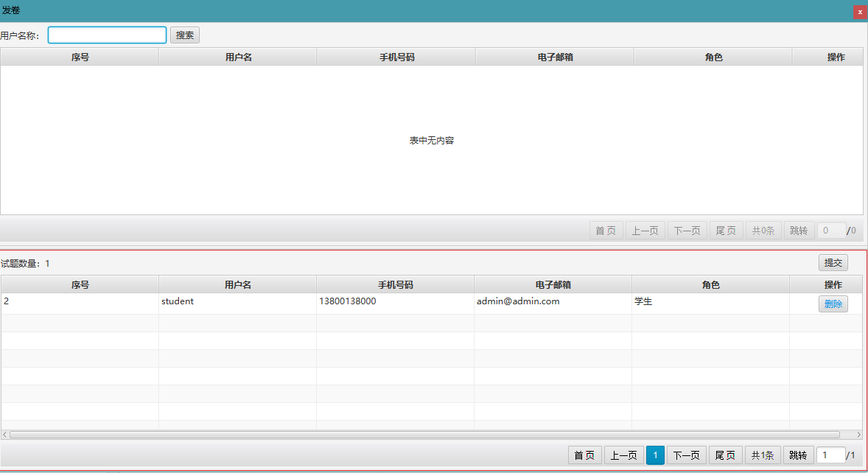The image size is (868, 473).
Task: Click the horizontal scrollbar's left arrow
Action: coord(5,435)
